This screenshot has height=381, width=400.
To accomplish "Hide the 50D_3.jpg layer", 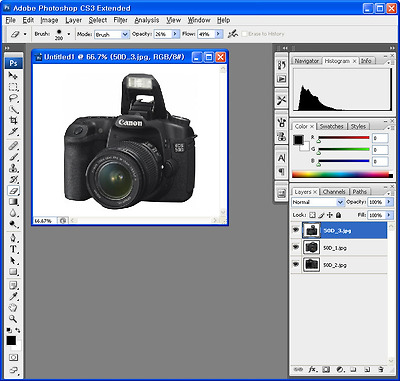I will point(295,230).
